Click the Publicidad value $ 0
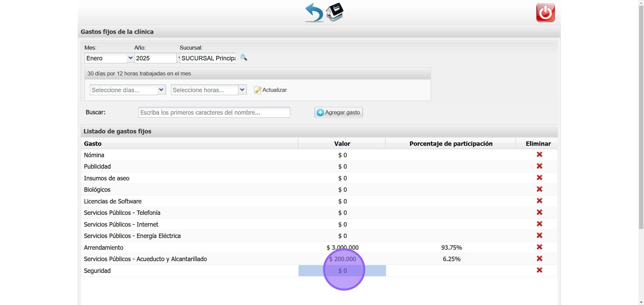Viewport: 644px width, 305px height. [x=342, y=166]
